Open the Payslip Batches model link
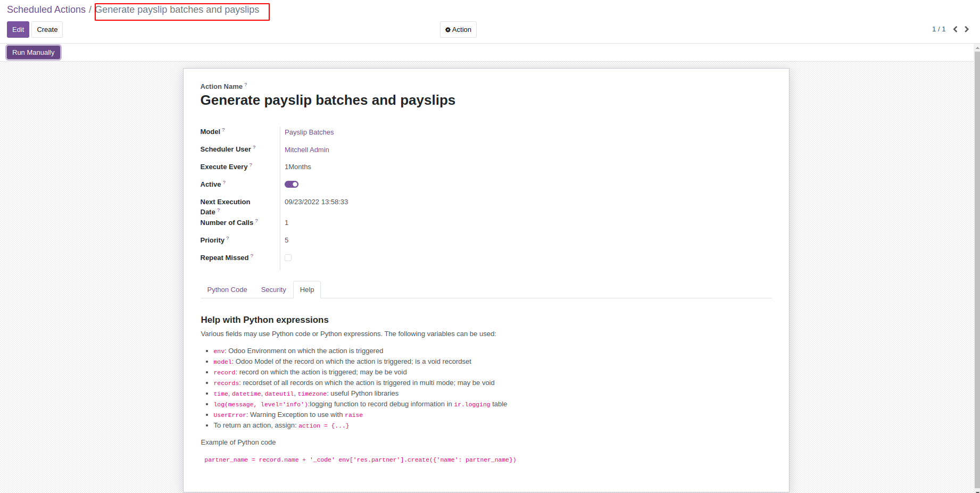The height and width of the screenshot is (493, 980). coord(309,132)
